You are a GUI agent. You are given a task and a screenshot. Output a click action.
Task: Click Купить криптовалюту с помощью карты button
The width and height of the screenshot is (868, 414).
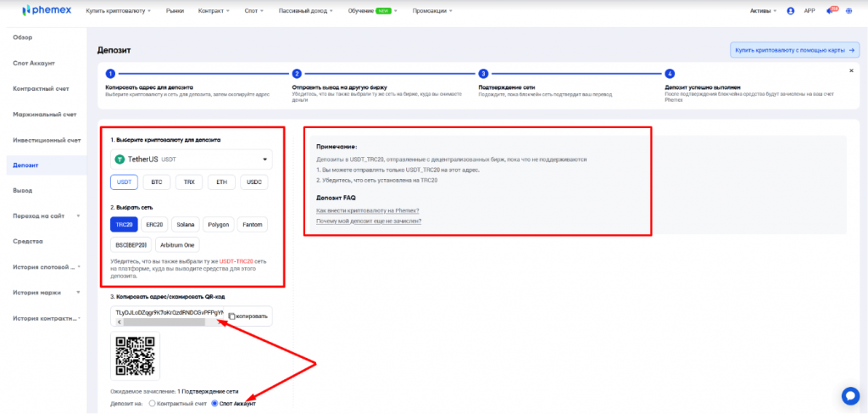click(x=794, y=50)
